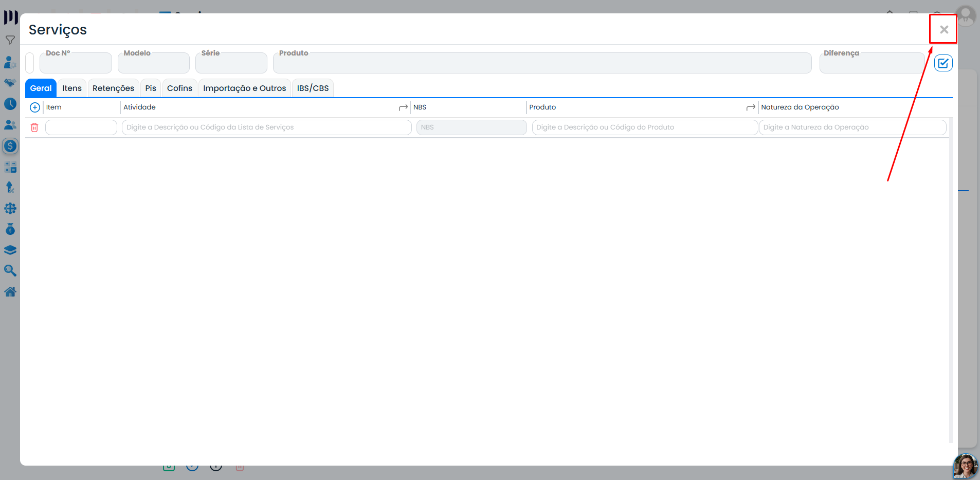Open the money bag icon in sidebar
Image resolution: width=980 pixels, height=480 pixels.
(10, 229)
